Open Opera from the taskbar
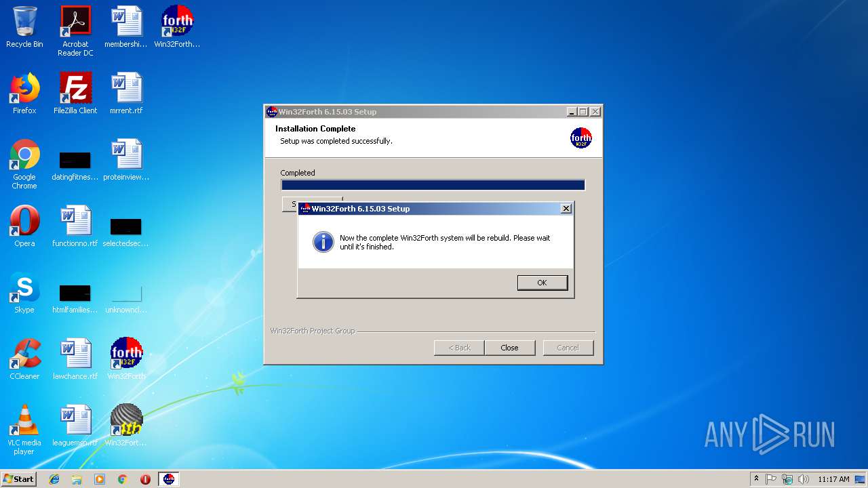Image resolution: width=868 pixels, height=488 pixels. (145, 479)
